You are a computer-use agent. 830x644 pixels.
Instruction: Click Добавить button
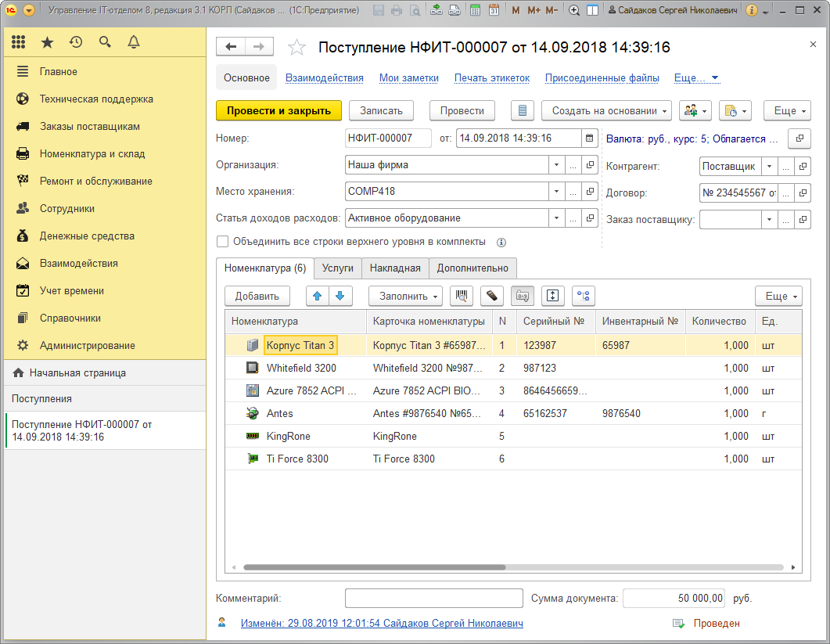pyautogui.click(x=257, y=296)
